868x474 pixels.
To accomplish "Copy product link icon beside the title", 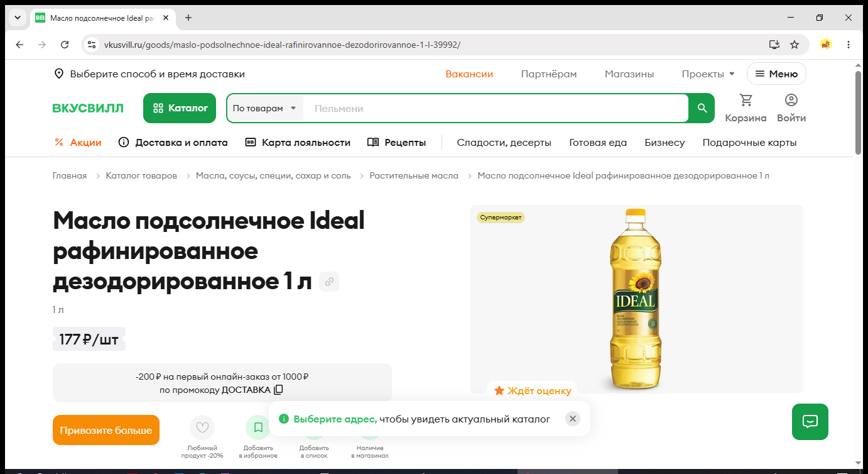I will click(x=329, y=282).
